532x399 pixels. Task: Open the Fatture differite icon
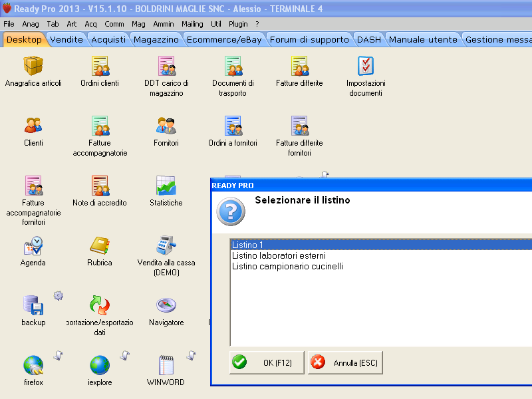coord(299,66)
